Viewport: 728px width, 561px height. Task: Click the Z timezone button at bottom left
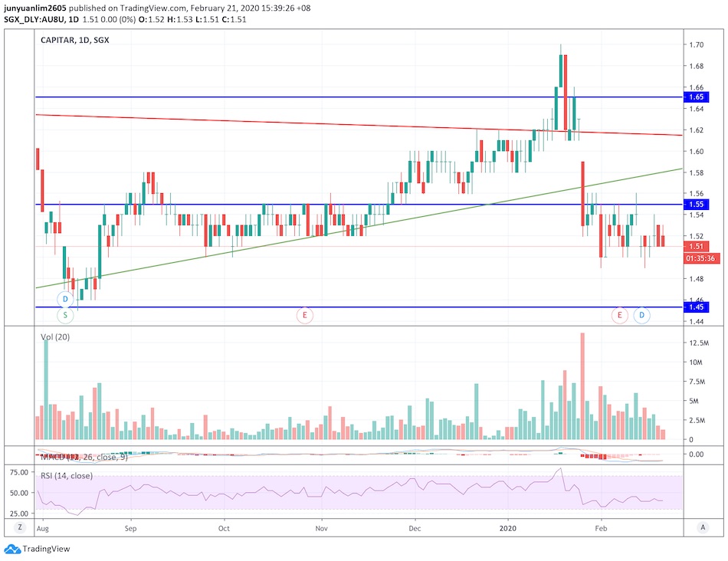(19, 527)
